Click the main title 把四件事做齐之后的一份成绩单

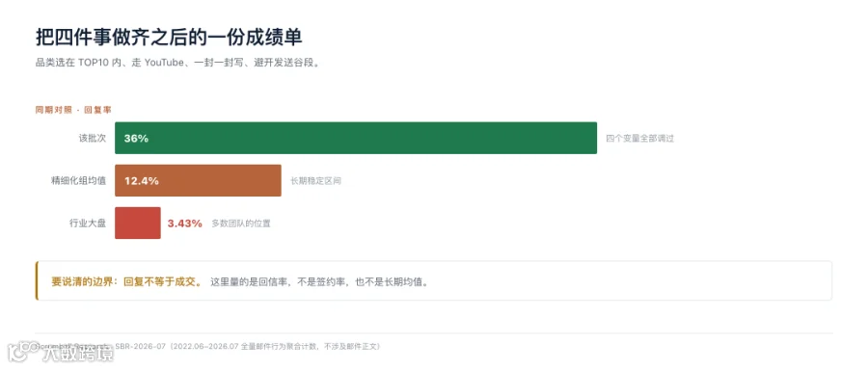pyautogui.click(x=169, y=37)
